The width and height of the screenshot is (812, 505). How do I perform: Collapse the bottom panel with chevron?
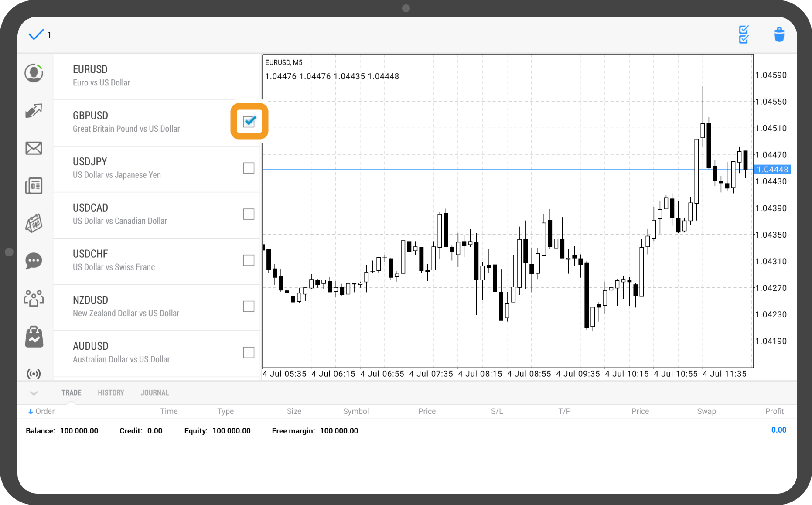tap(34, 393)
